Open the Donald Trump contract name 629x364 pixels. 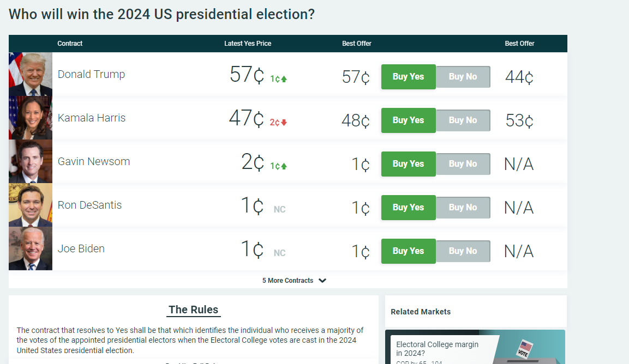pyautogui.click(x=91, y=75)
